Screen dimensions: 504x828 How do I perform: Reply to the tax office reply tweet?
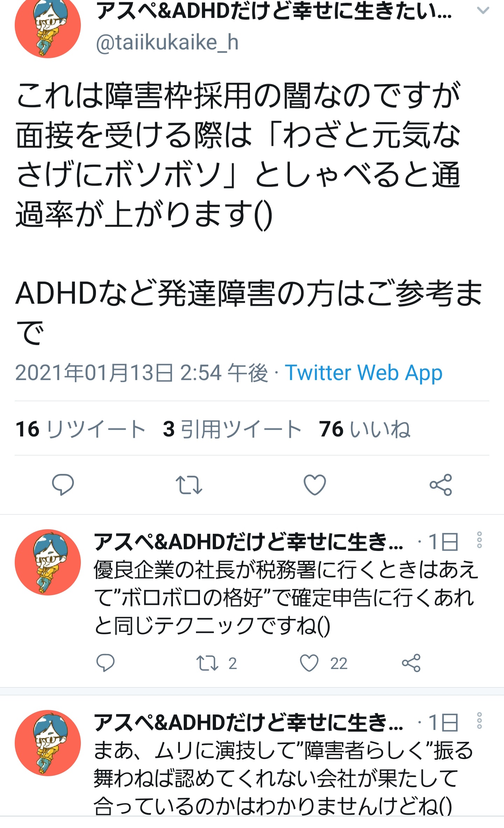click(x=105, y=663)
